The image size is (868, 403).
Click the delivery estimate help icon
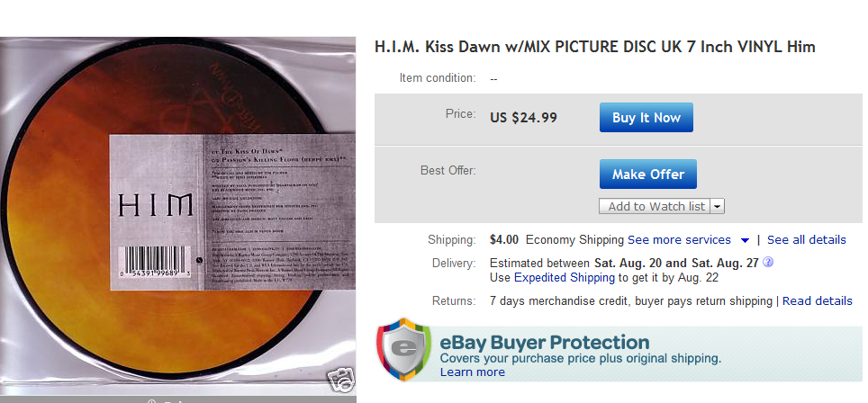768,262
